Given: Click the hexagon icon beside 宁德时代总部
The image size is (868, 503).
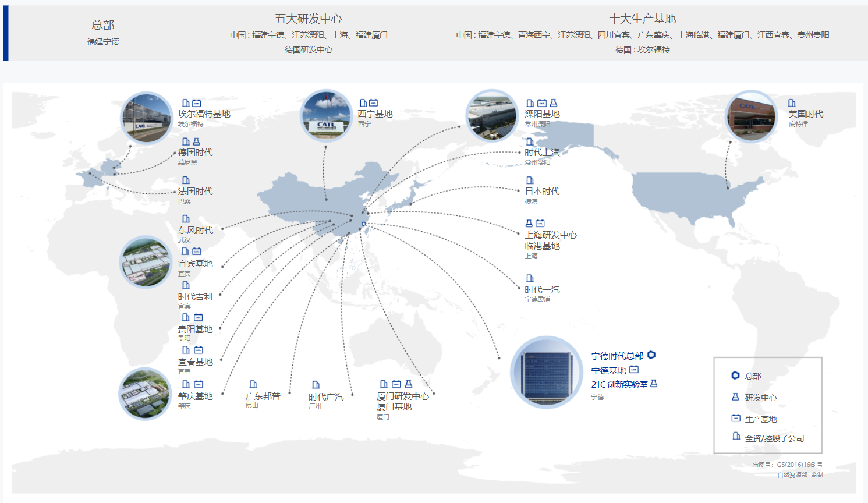Looking at the screenshot, I should pos(651,355).
